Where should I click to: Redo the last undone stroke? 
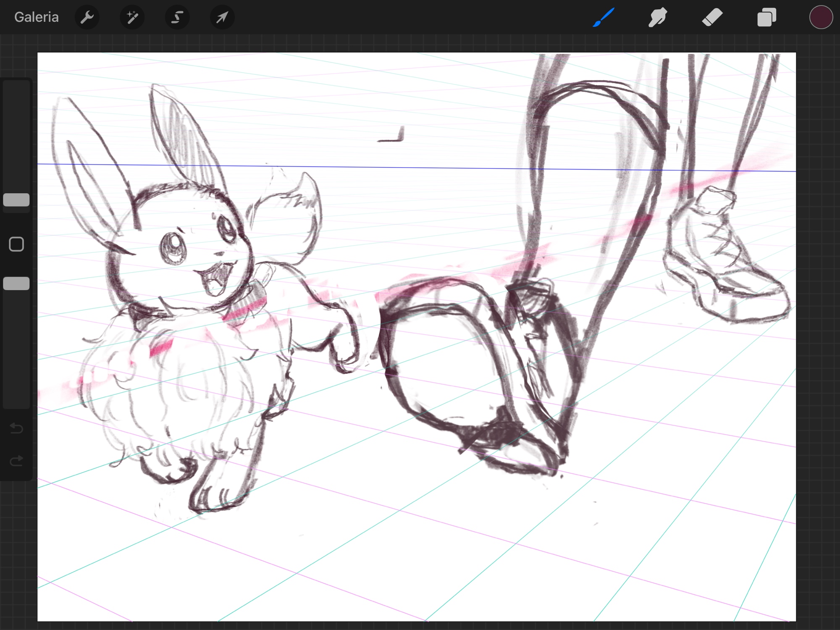tap(16, 461)
